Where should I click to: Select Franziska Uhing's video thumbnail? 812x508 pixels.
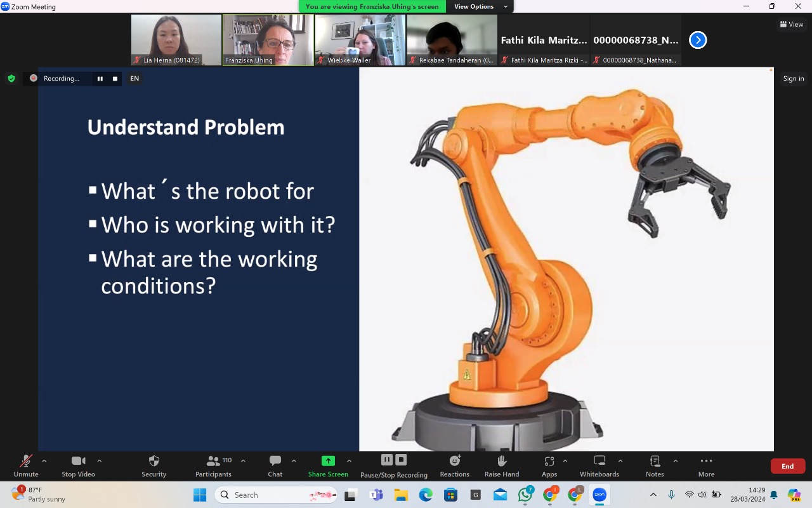point(268,40)
